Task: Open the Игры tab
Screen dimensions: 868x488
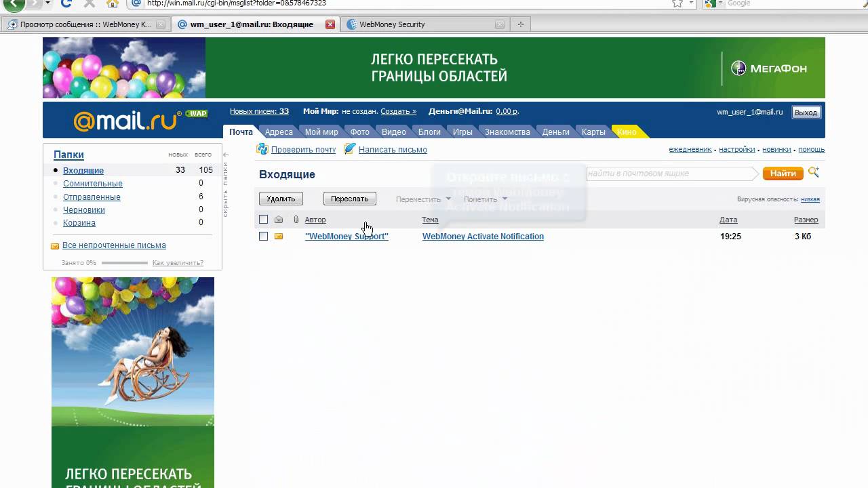Action: tap(462, 132)
